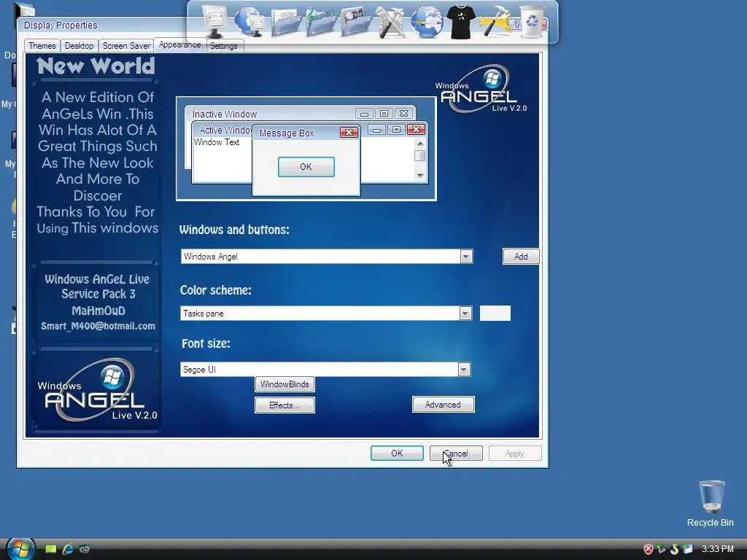Confirm Display Properties with OK
Viewport: 747px width, 560px height.
[397, 454]
